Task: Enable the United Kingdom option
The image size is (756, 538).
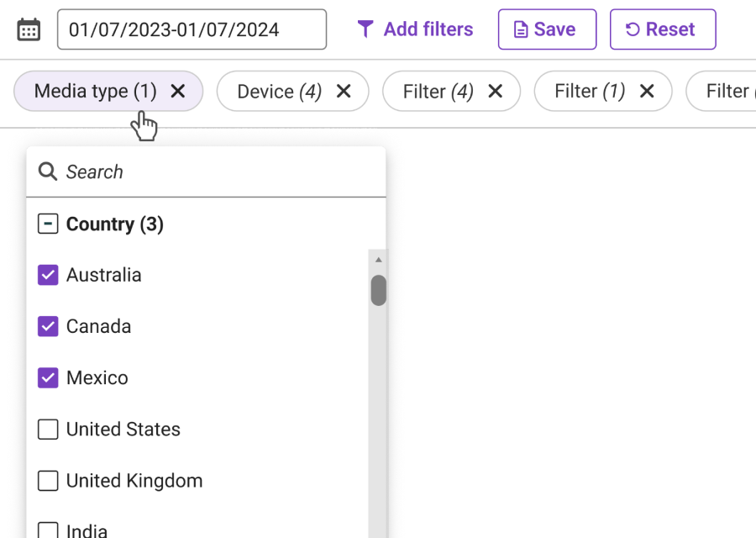Action: coord(48,480)
